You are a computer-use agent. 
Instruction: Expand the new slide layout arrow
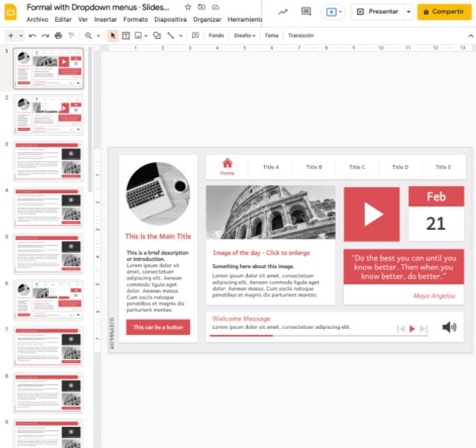(21, 36)
